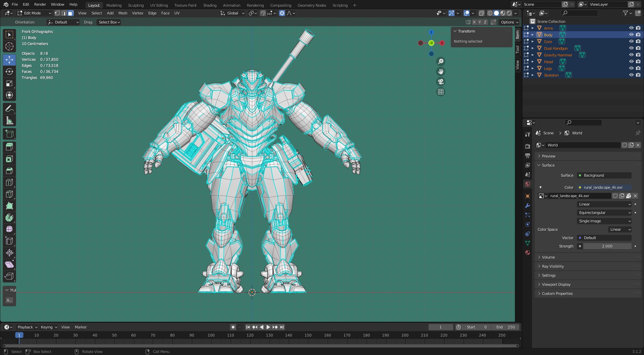
Task: Open the Edit Mode dropdown
Action: [35, 13]
